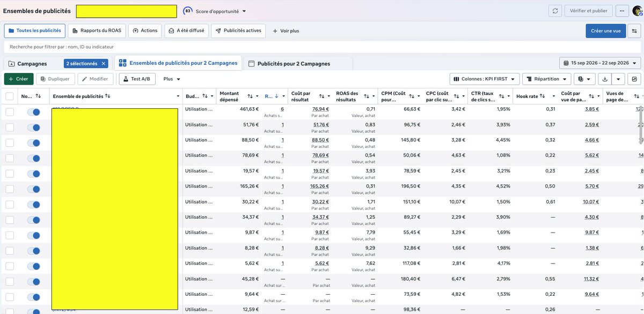Switch to Publicités actives view
The height and width of the screenshot is (314, 644).
(x=238, y=31)
